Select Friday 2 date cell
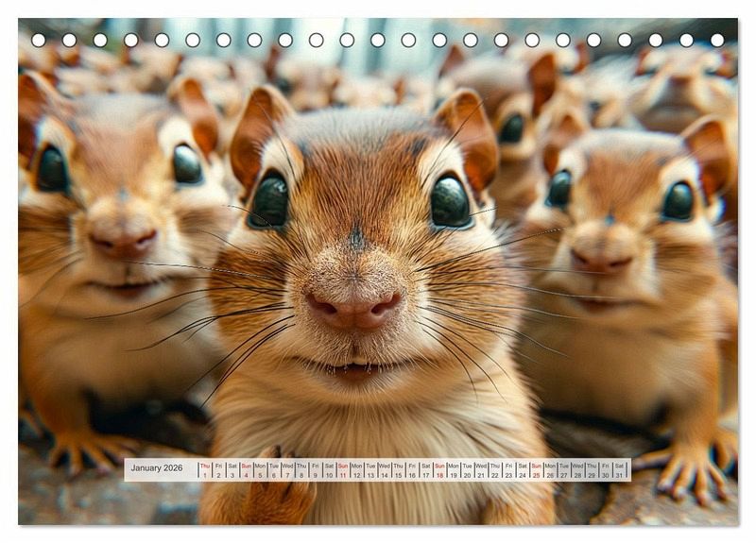Image resolution: width=756 pixels, height=543 pixels. tap(218, 469)
